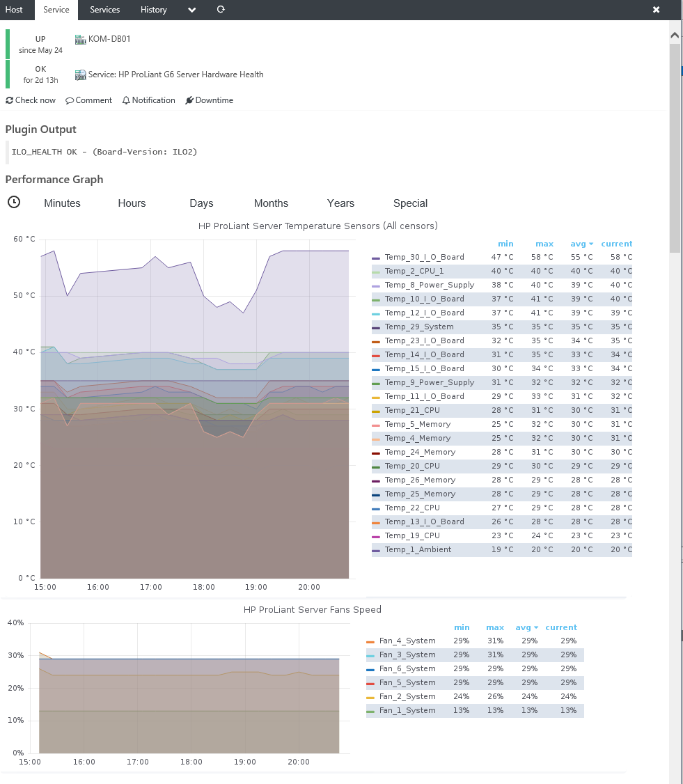Viewport: 683px width, 784px height.
Task: Open the chevron menu in the top navigation bar
Action: point(191,10)
